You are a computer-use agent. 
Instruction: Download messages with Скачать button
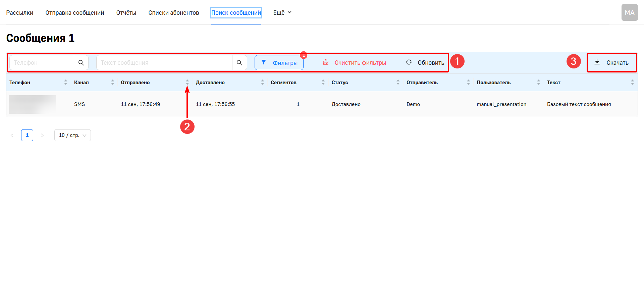click(611, 63)
